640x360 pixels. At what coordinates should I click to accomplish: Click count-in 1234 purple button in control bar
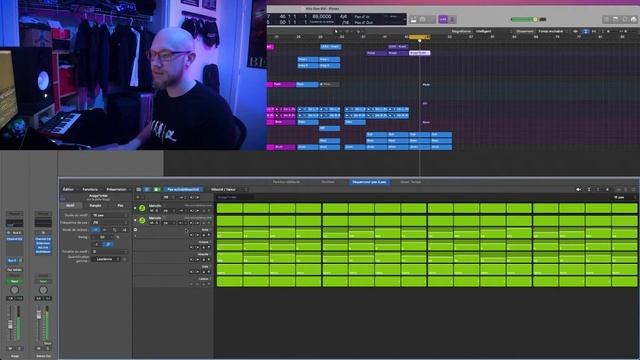[x=443, y=19]
